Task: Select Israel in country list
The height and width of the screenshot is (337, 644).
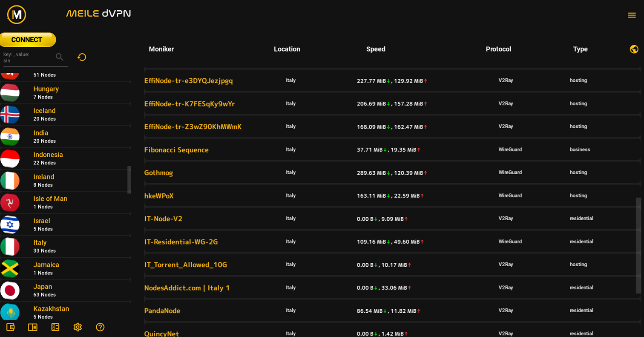Action: tap(66, 225)
